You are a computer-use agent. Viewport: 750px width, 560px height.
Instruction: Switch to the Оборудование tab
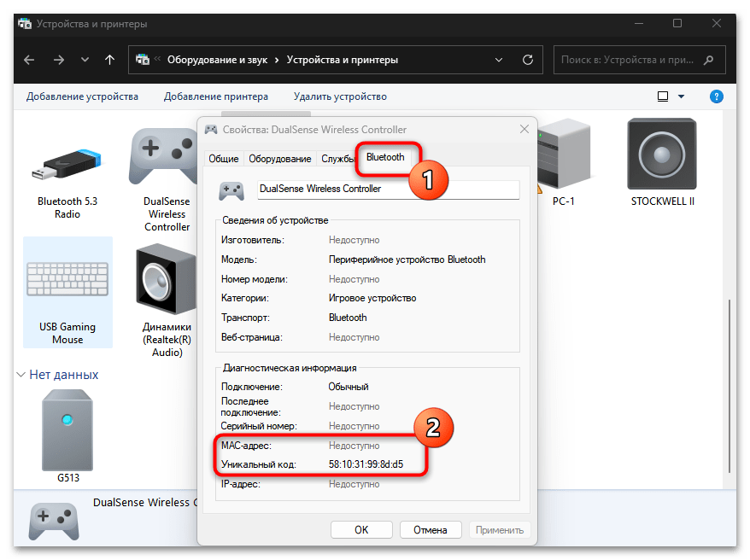click(280, 159)
